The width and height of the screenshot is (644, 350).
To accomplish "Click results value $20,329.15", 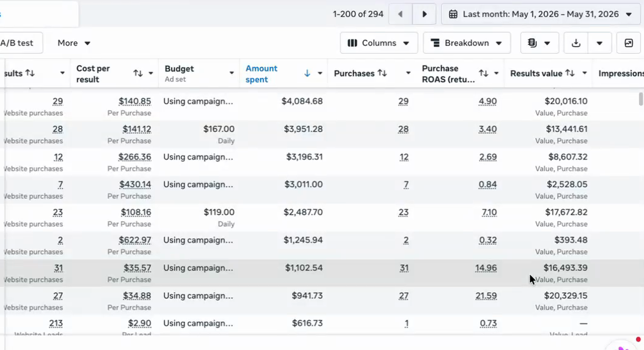I will pos(566,296).
